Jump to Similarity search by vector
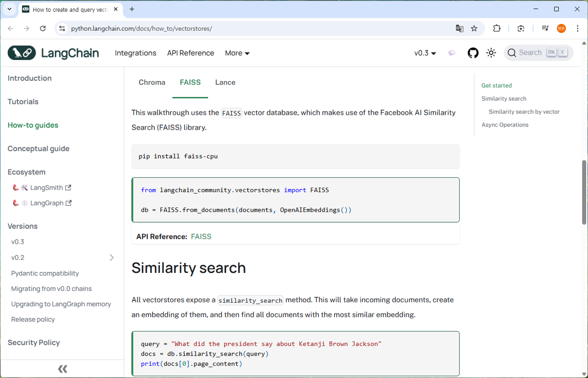 (524, 112)
